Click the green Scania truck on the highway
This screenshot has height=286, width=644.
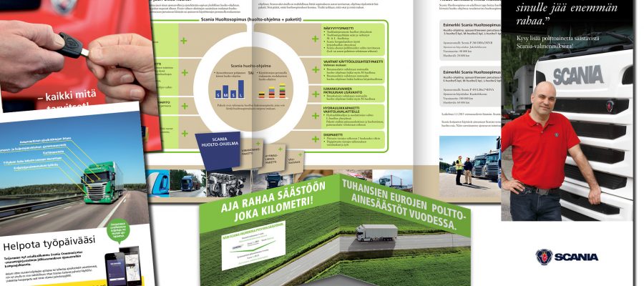104,182
